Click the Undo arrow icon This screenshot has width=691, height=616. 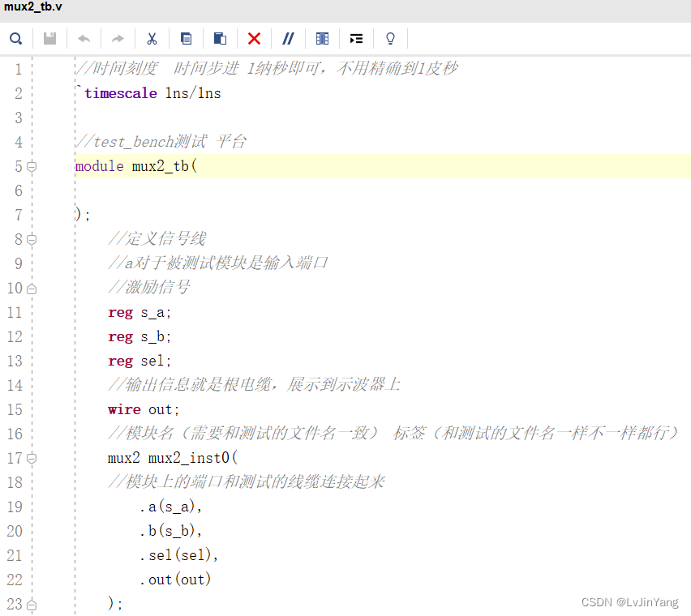(84, 39)
